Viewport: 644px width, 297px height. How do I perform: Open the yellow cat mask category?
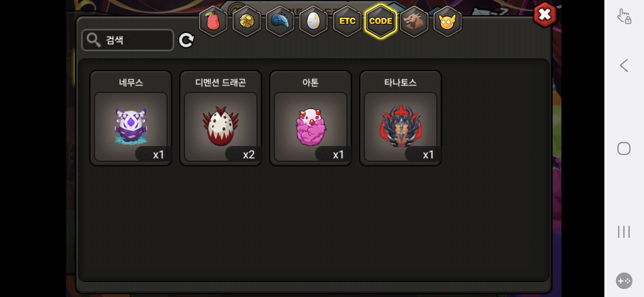click(x=447, y=21)
